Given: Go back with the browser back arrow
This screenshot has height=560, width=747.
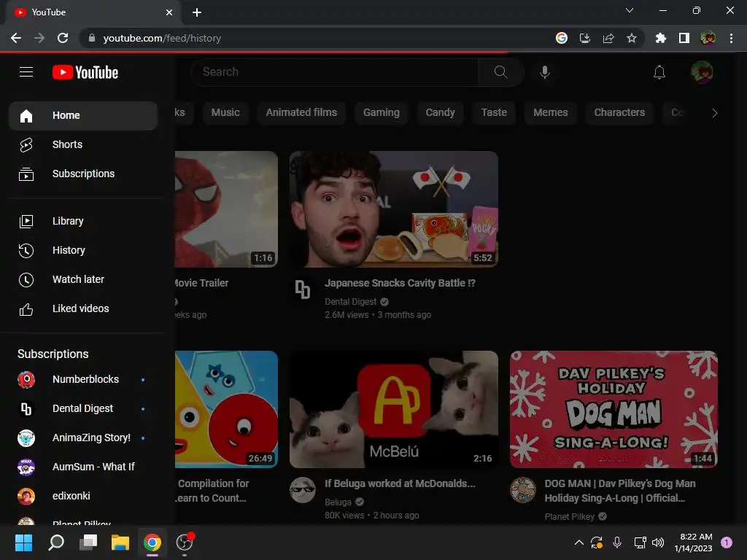Looking at the screenshot, I should [16, 38].
